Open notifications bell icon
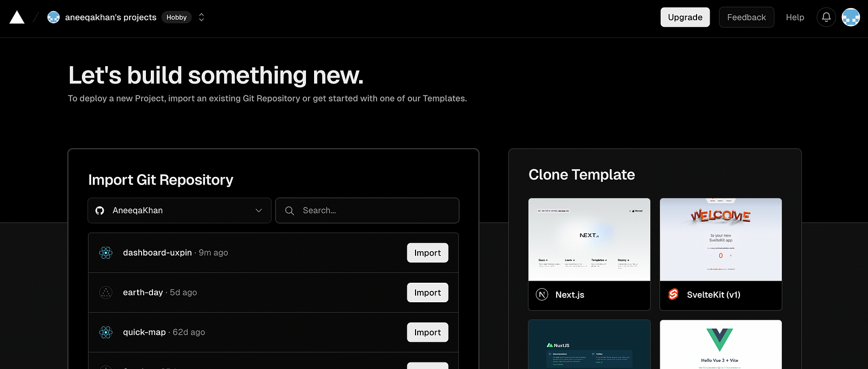This screenshot has width=868, height=369. (826, 17)
